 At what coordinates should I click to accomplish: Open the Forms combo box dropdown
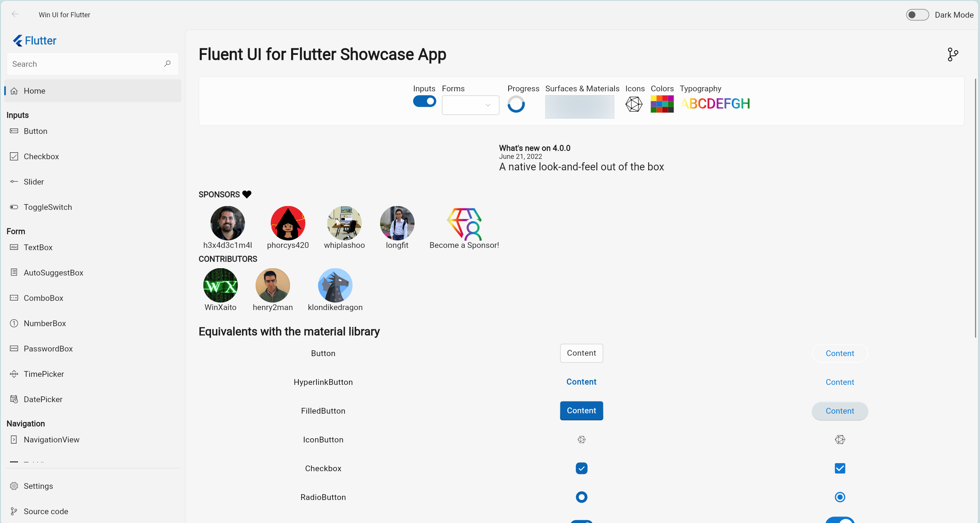pyautogui.click(x=470, y=105)
